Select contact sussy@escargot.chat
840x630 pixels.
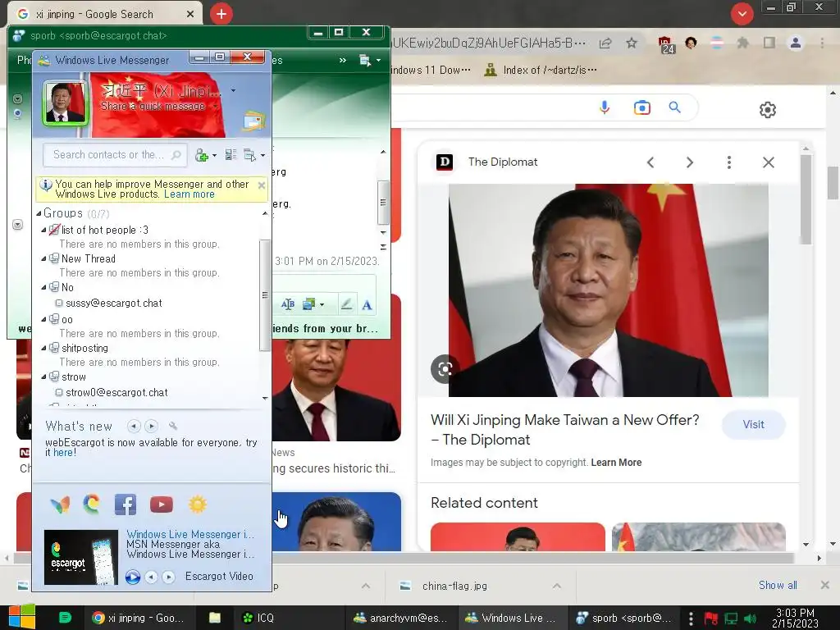(113, 304)
